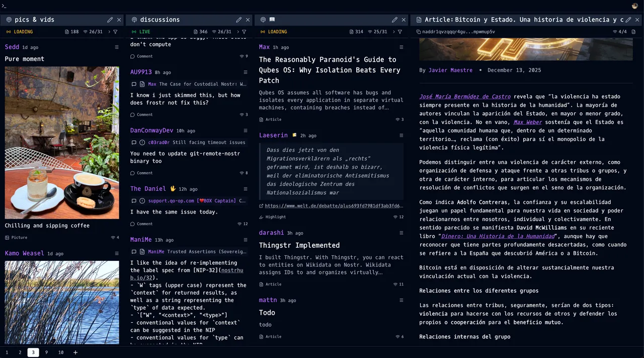Expand query details in the book panel
Viewport: 644px width, 358px height.
[x=393, y=32]
